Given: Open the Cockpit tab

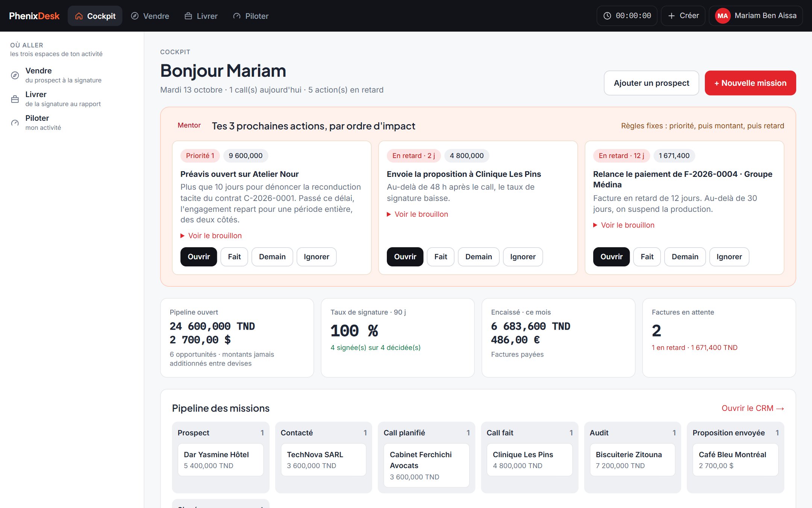Looking at the screenshot, I should [95, 16].
